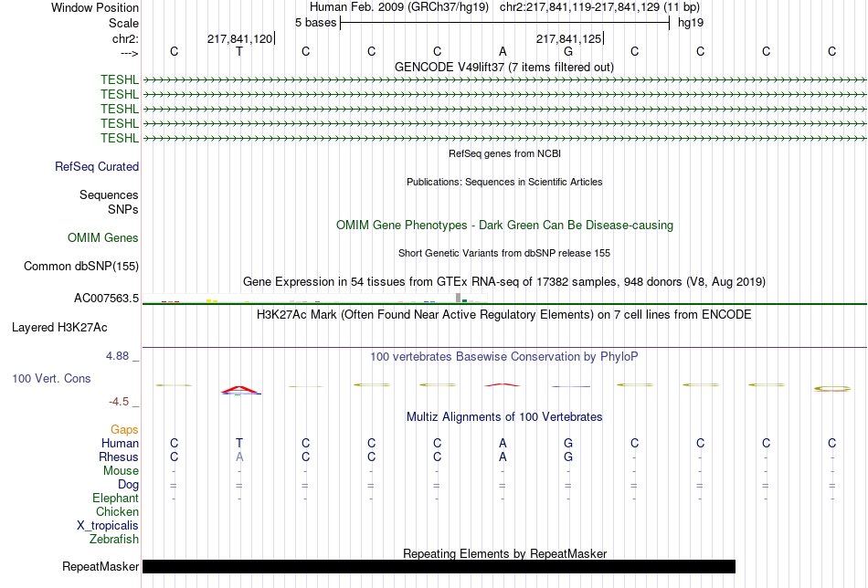Click base T in the Human alignment row

click(239, 443)
